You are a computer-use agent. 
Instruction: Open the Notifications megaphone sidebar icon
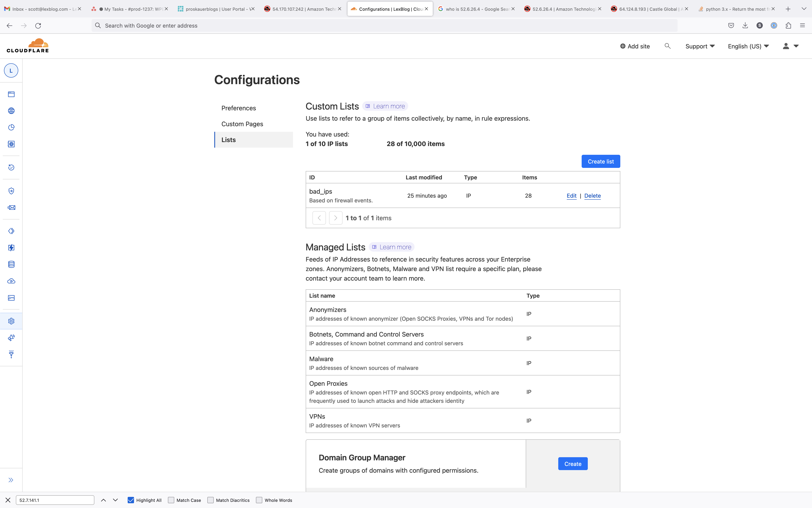(11, 338)
